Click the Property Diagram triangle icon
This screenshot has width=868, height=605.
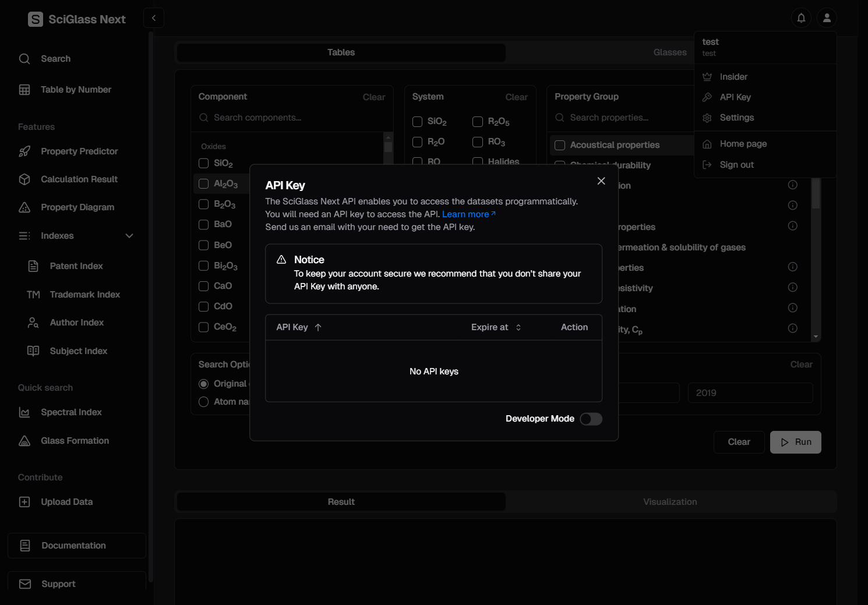(x=24, y=207)
